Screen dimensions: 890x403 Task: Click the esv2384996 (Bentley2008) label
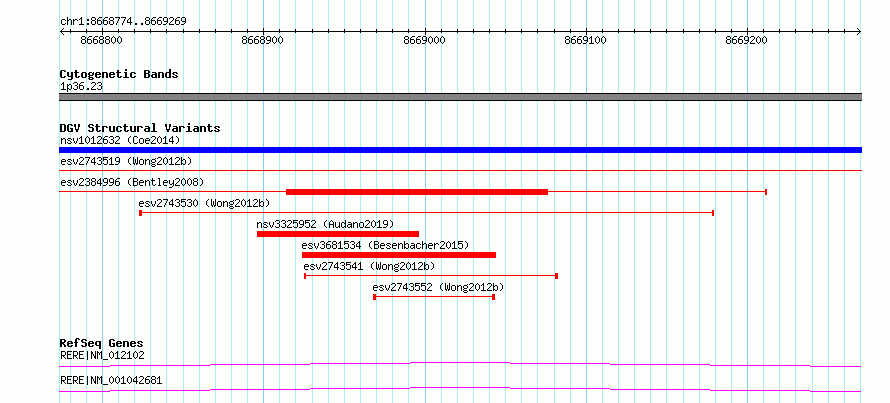point(132,182)
